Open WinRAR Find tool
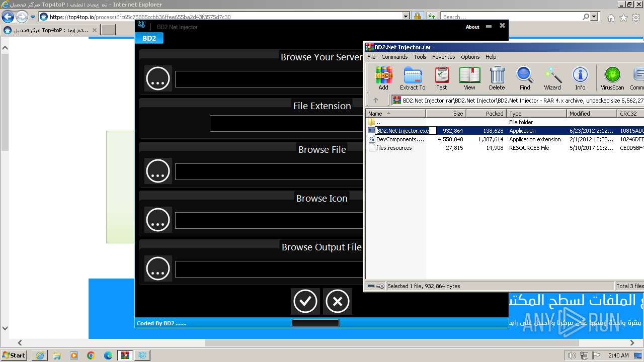This screenshot has height=362, width=644. click(x=525, y=78)
